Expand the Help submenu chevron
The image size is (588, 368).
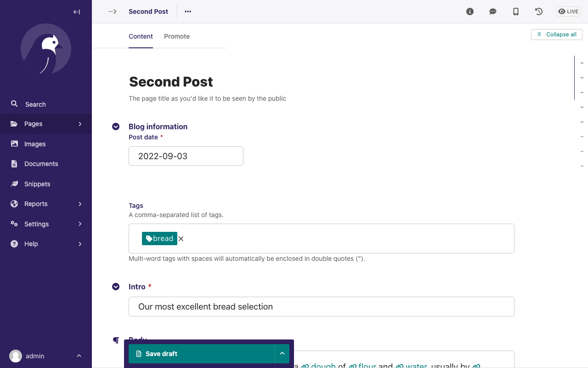pyautogui.click(x=80, y=244)
